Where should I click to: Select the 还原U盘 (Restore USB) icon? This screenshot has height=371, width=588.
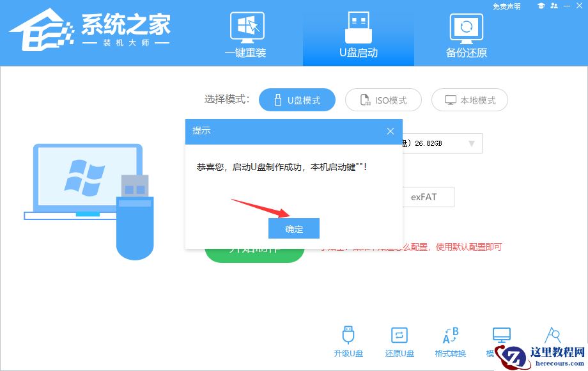tap(399, 336)
